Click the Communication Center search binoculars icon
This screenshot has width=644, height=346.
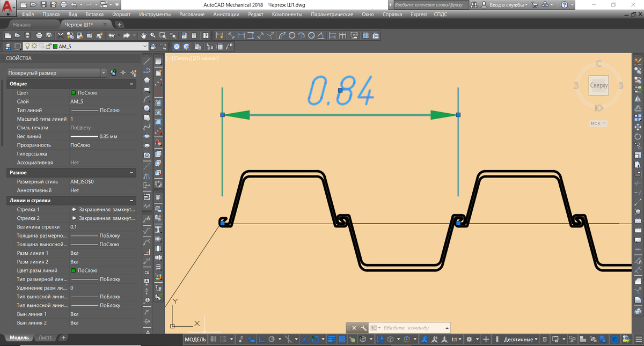[474, 4]
